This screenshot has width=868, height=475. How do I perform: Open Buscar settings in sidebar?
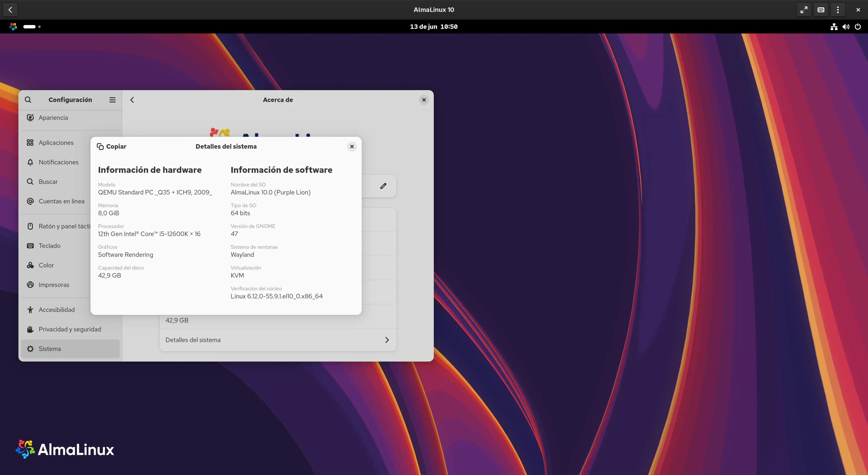tap(70, 182)
